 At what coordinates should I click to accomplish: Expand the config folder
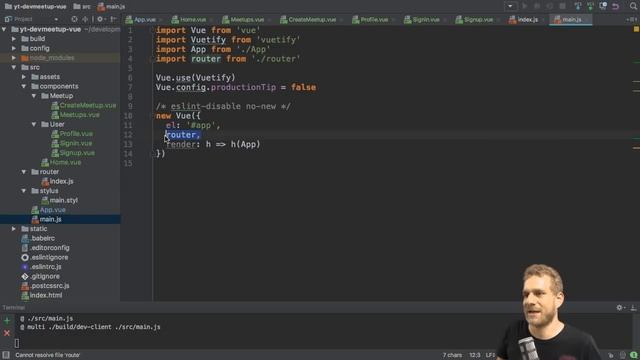coord(14,48)
